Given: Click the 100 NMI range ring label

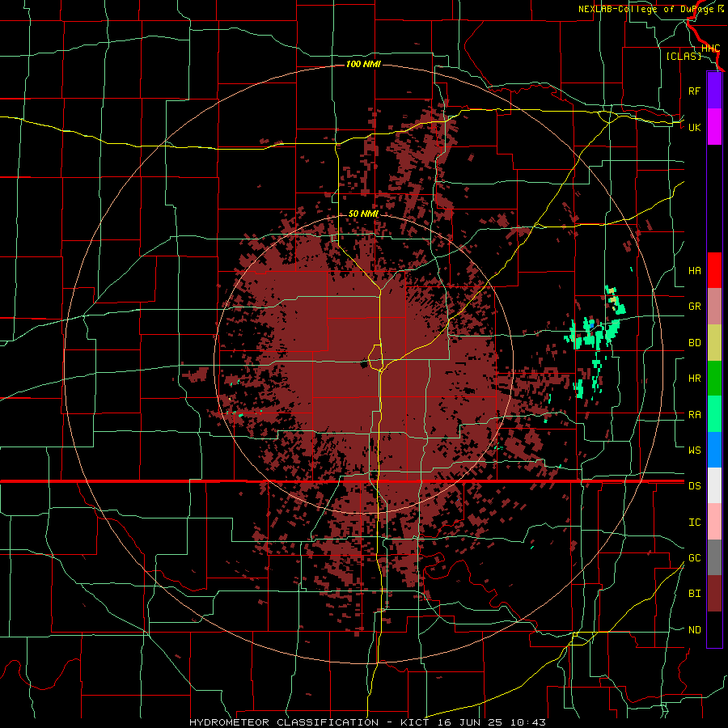Looking at the screenshot, I should click(x=363, y=64).
